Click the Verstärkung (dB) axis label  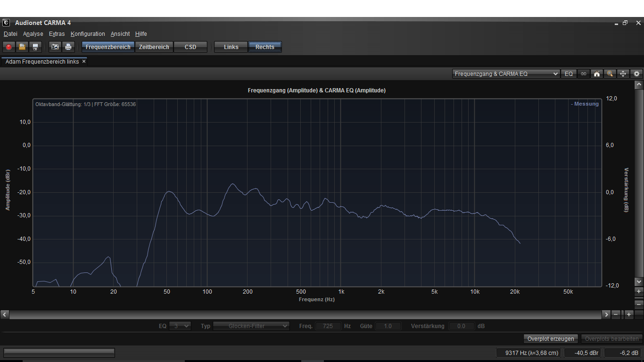point(627,190)
